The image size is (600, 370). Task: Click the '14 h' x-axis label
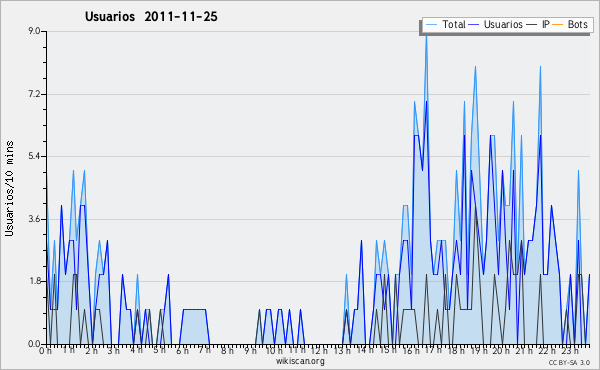[365, 350]
